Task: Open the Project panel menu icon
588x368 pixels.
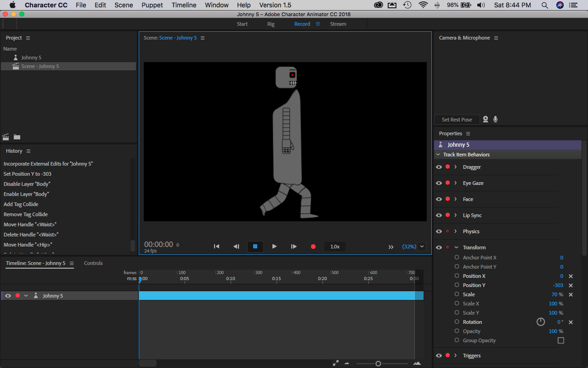Action: (x=28, y=38)
